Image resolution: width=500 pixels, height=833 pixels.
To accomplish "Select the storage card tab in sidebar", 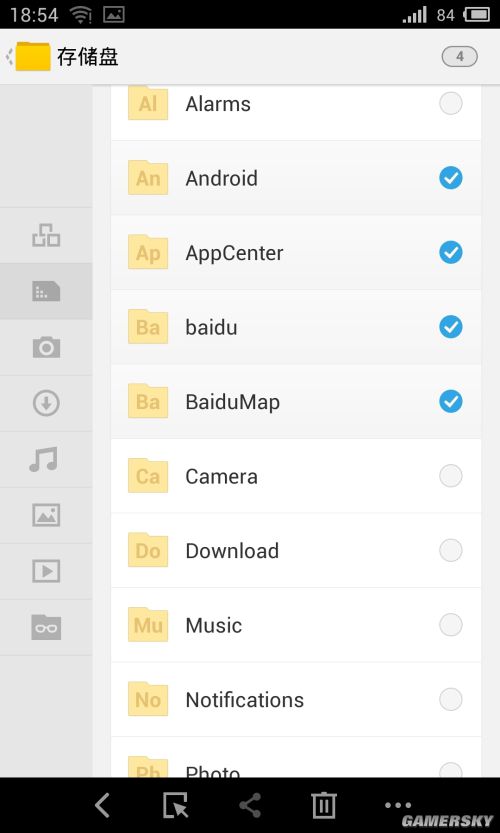I will [x=46, y=291].
